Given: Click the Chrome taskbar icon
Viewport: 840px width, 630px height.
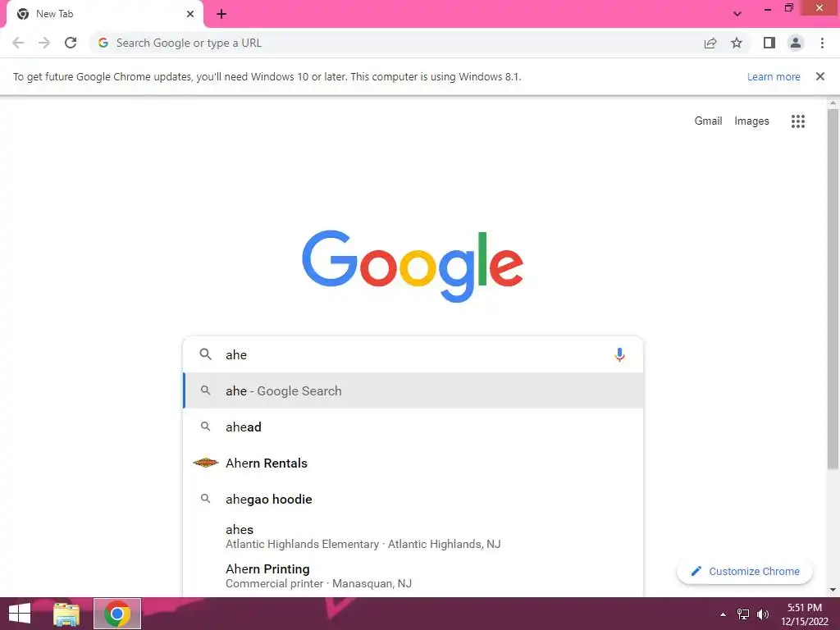Looking at the screenshot, I should click(x=116, y=614).
